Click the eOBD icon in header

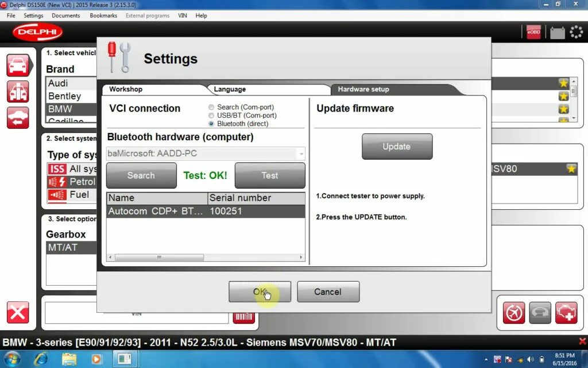pyautogui.click(x=533, y=32)
